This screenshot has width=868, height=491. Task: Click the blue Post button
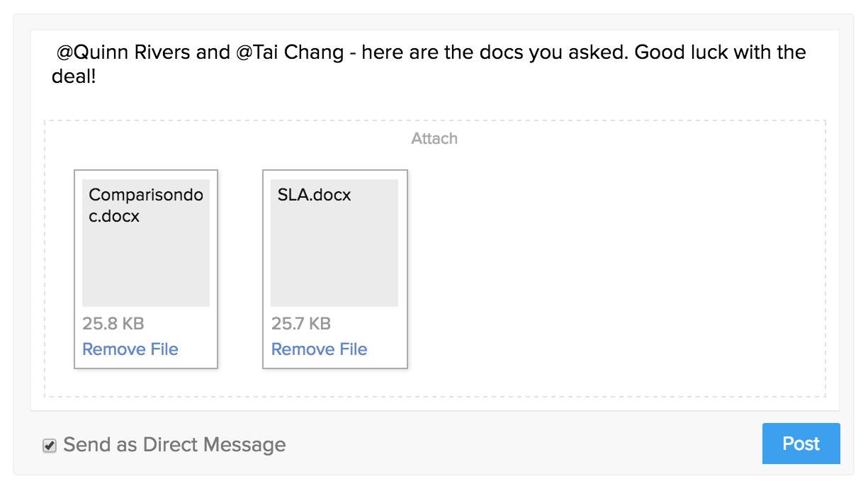coord(801,444)
